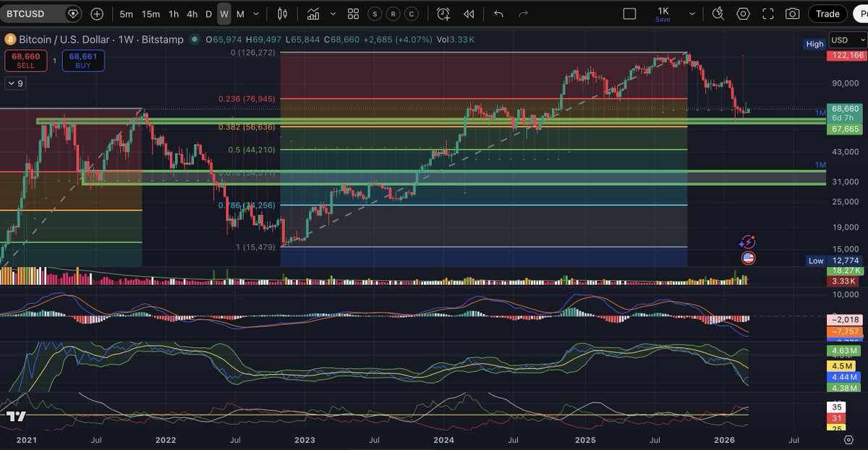Open quick search with the lightning magnifier
868x450 pixels.
click(x=718, y=14)
